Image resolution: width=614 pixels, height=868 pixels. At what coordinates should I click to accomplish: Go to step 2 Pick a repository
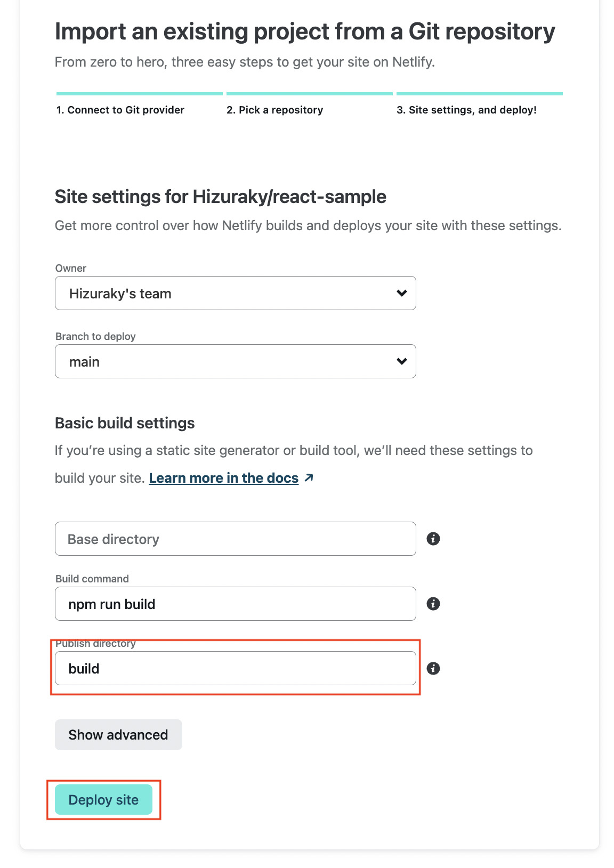pos(274,110)
